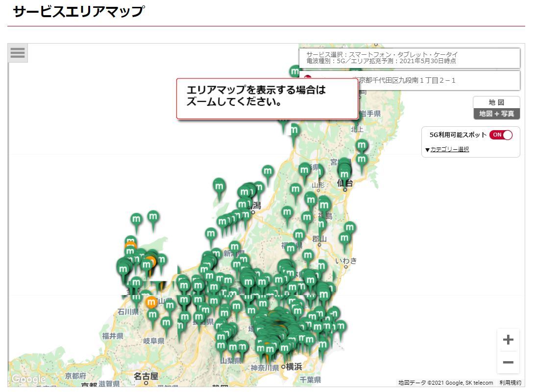Click the address input showing 東京都千代田区九段南
This screenshot has width=536, height=392.
click(x=421, y=80)
